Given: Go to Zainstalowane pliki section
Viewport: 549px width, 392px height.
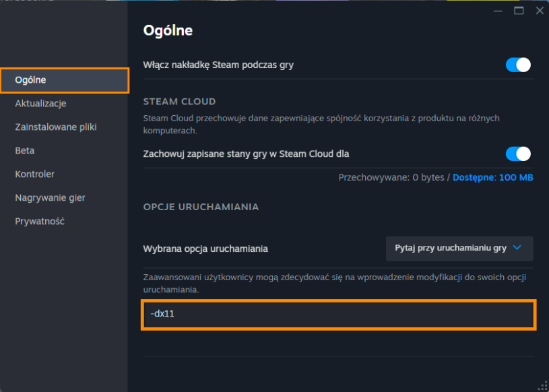Looking at the screenshot, I should 56,127.
